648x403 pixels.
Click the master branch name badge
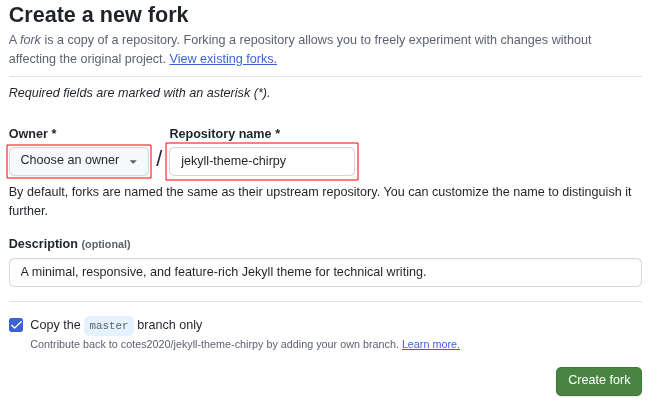(109, 325)
